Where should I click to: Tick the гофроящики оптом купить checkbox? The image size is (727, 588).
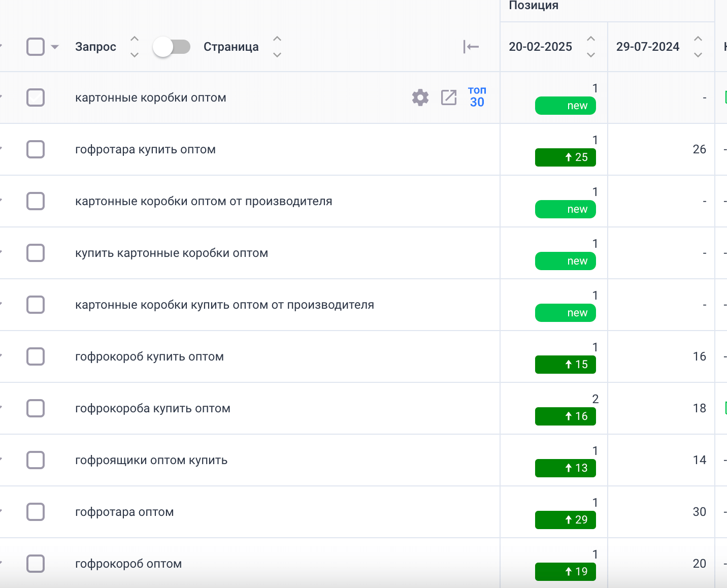[36, 460]
